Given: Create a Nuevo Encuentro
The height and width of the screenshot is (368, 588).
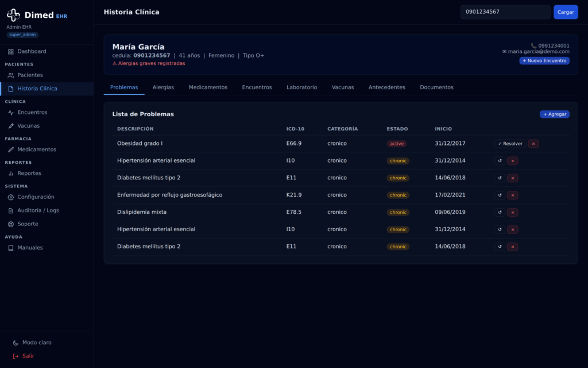Looking at the screenshot, I should 544,60.
